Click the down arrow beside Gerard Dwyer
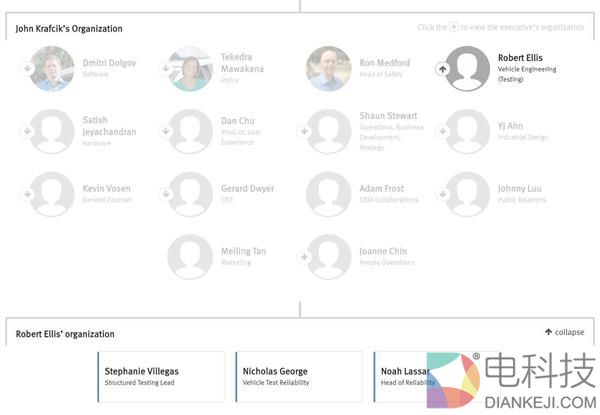The height and width of the screenshot is (415, 600). [x=165, y=193]
